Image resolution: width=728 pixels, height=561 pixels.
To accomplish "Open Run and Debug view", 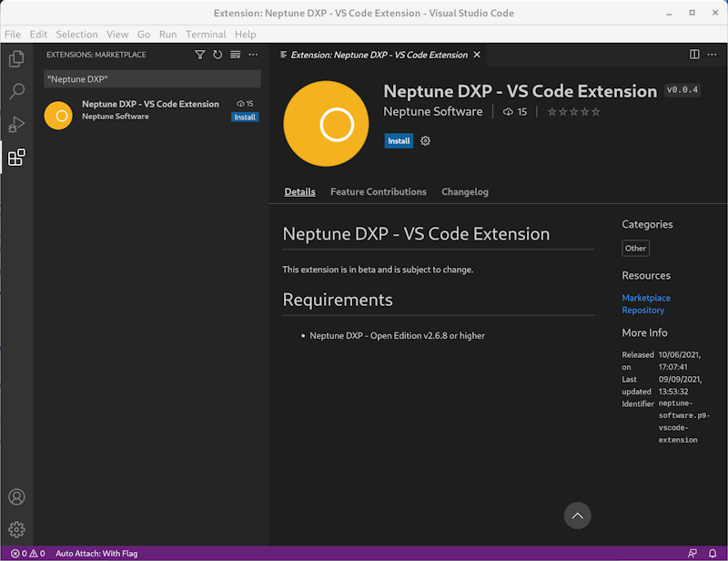I will [16, 125].
